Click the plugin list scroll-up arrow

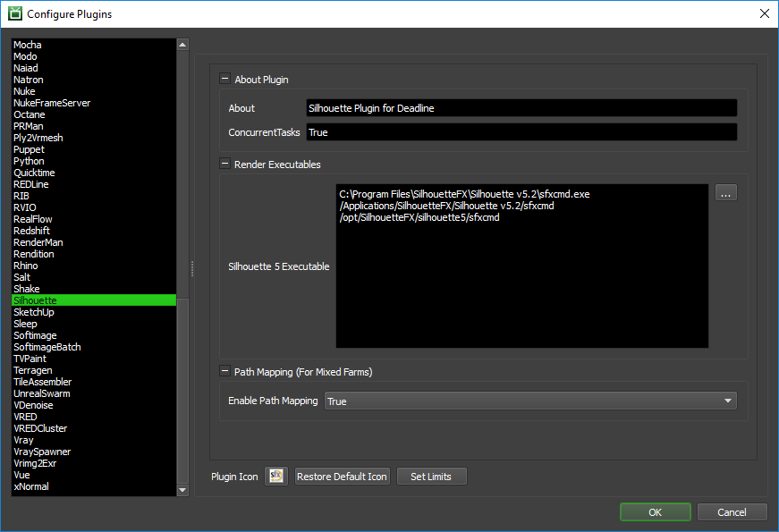pos(182,45)
